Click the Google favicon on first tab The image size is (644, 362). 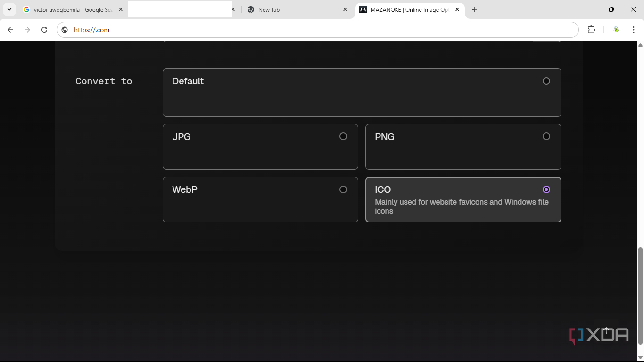[26, 9]
